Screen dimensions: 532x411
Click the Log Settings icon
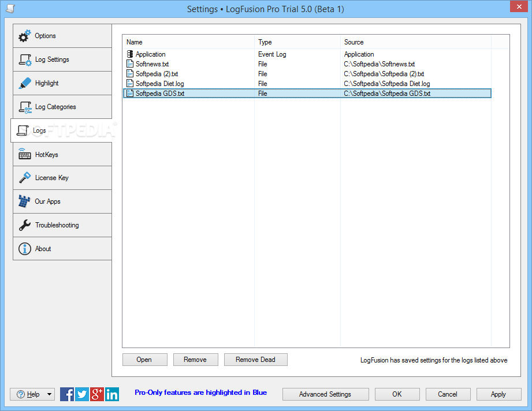(x=25, y=59)
